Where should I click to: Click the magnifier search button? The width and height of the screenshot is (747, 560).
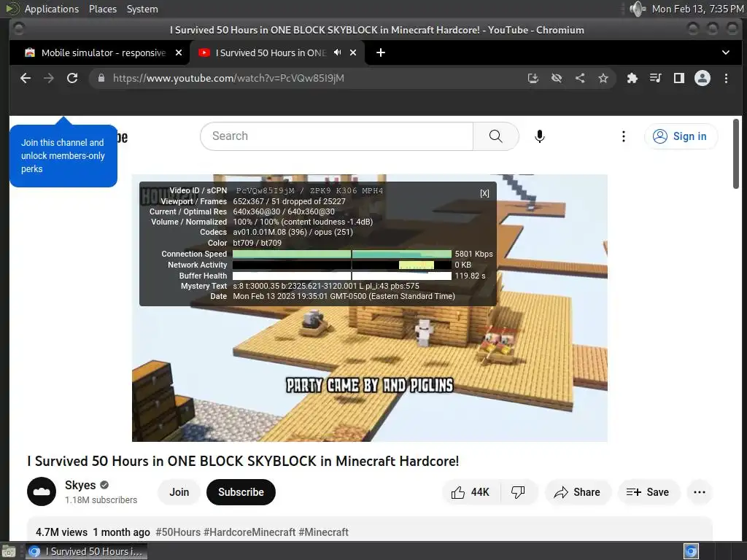coord(496,136)
